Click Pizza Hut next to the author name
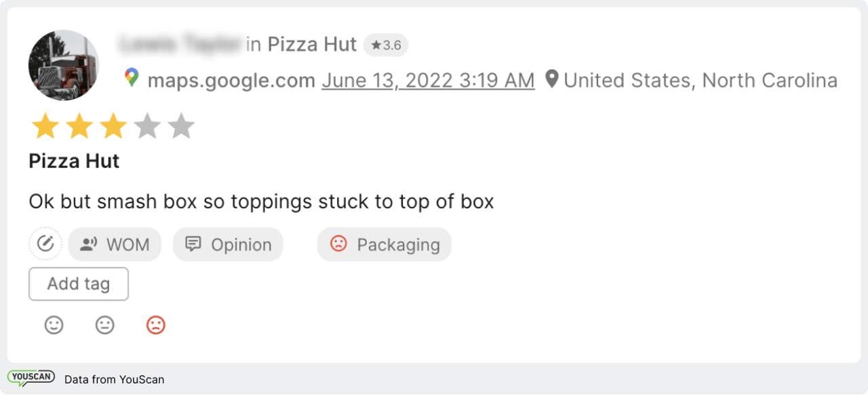 312,45
